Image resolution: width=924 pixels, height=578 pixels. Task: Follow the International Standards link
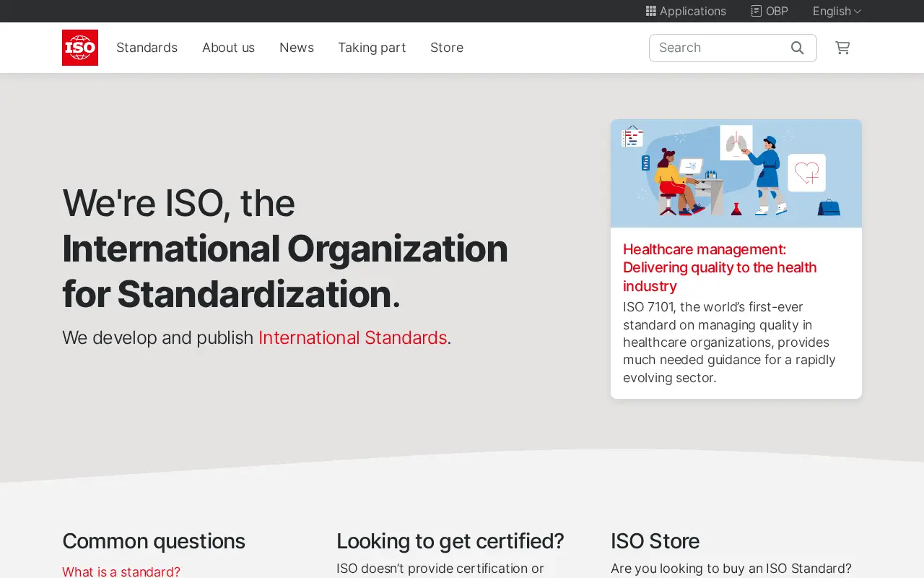click(352, 337)
